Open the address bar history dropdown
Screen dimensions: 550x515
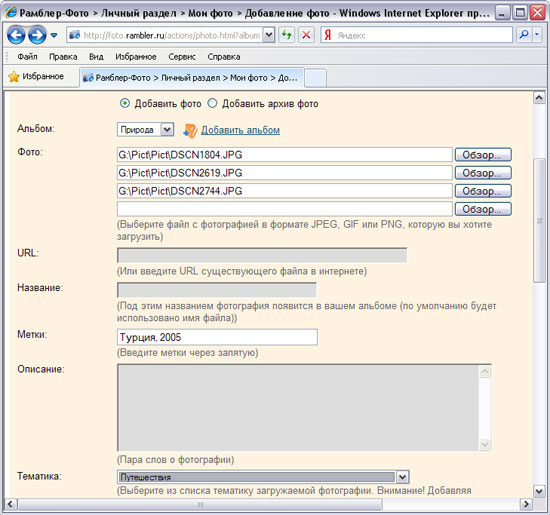click(x=269, y=35)
